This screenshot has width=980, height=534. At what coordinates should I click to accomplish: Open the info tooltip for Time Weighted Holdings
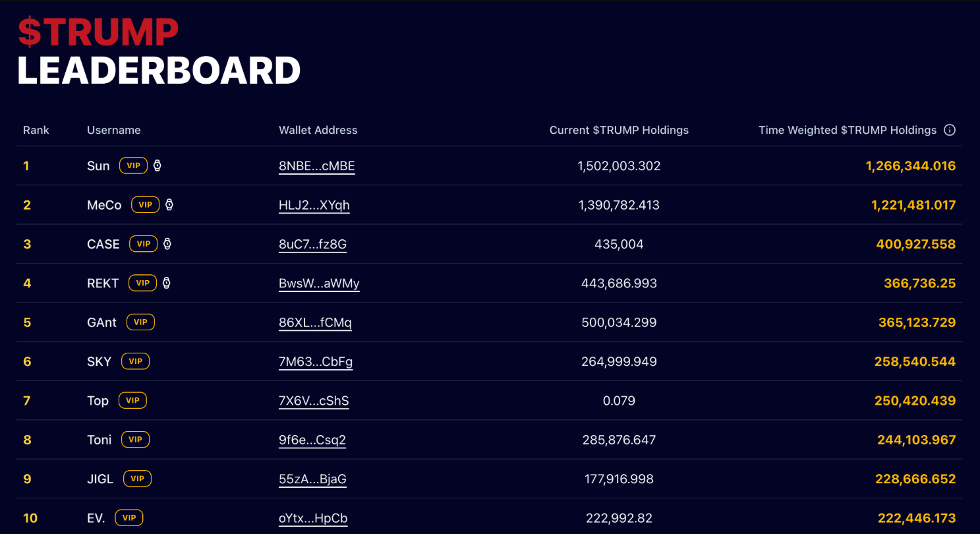pyautogui.click(x=949, y=130)
